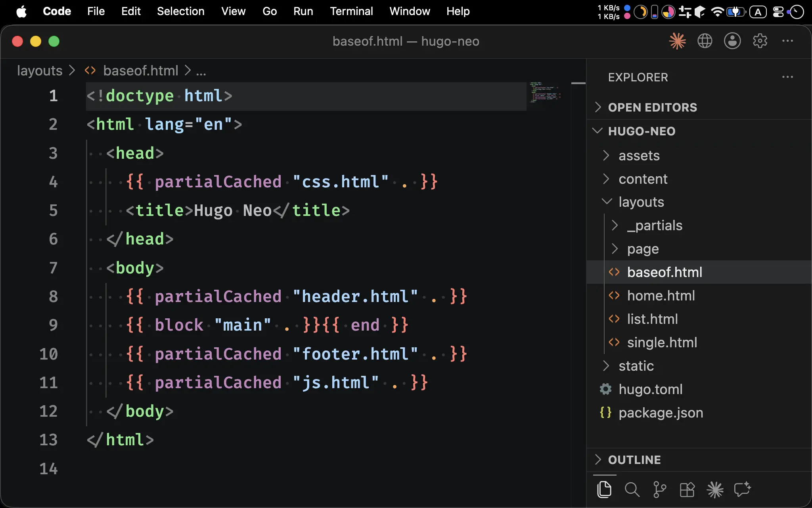Open chat sparkle icon in activity bar
Image resolution: width=812 pixels, height=508 pixels.
click(x=743, y=489)
